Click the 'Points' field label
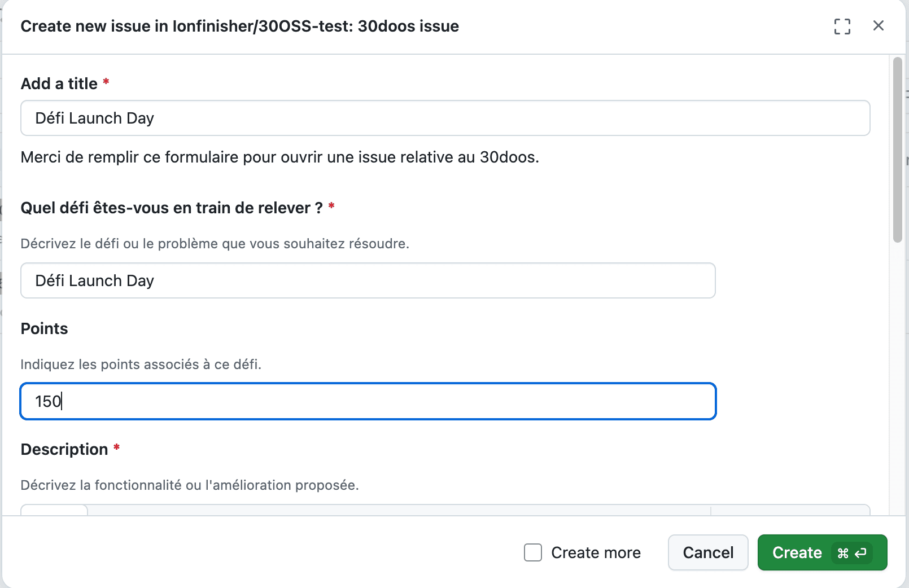The height and width of the screenshot is (588, 909). (x=44, y=329)
